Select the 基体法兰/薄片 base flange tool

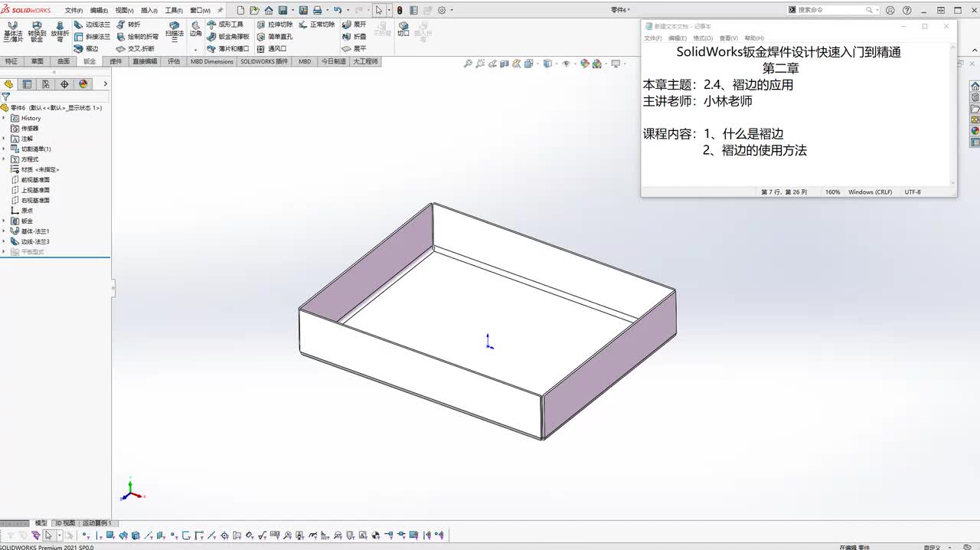(x=12, y=32)
